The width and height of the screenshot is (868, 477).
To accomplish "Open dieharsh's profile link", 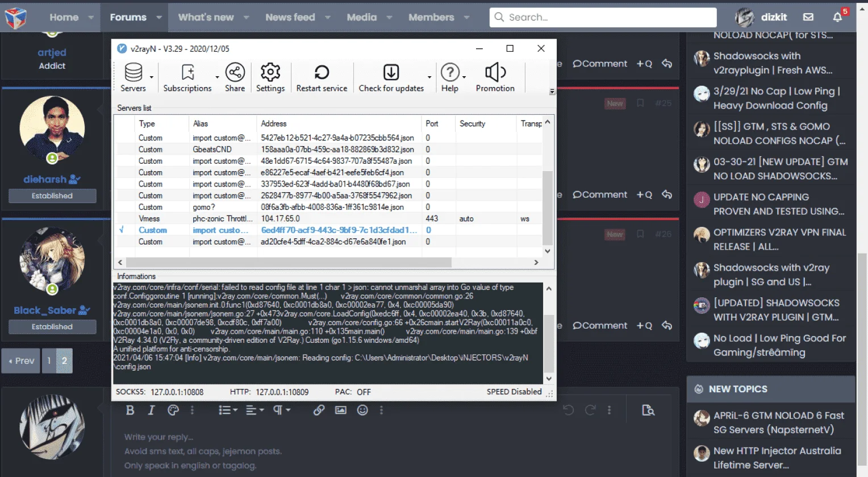I will [x=45, y=179].
